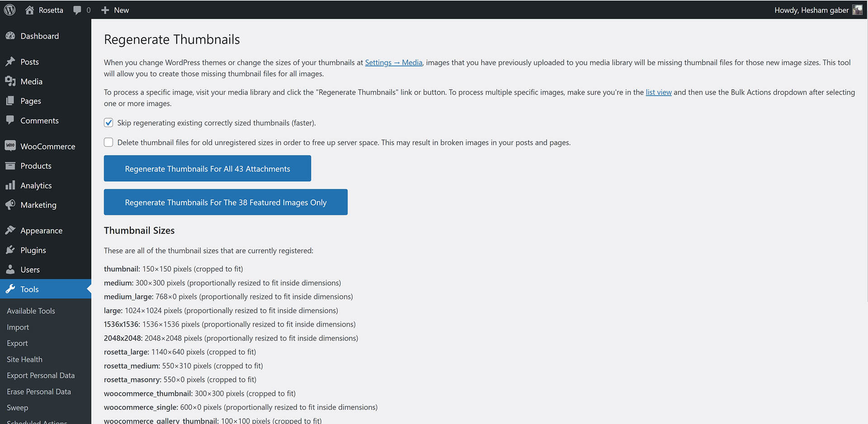The image size is (868, 424).
Task: Expand the Appearance menu
Action: tap(41, 231)
